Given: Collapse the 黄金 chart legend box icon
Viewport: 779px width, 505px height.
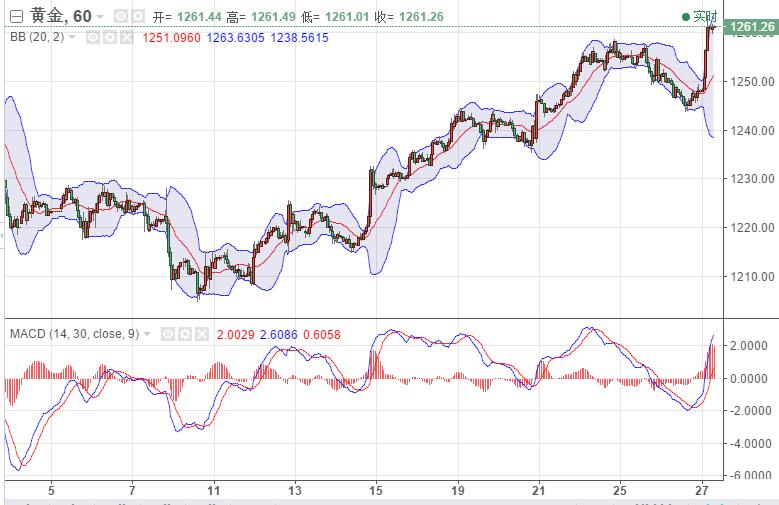Looking at the screenshot, I should [17, 17].
